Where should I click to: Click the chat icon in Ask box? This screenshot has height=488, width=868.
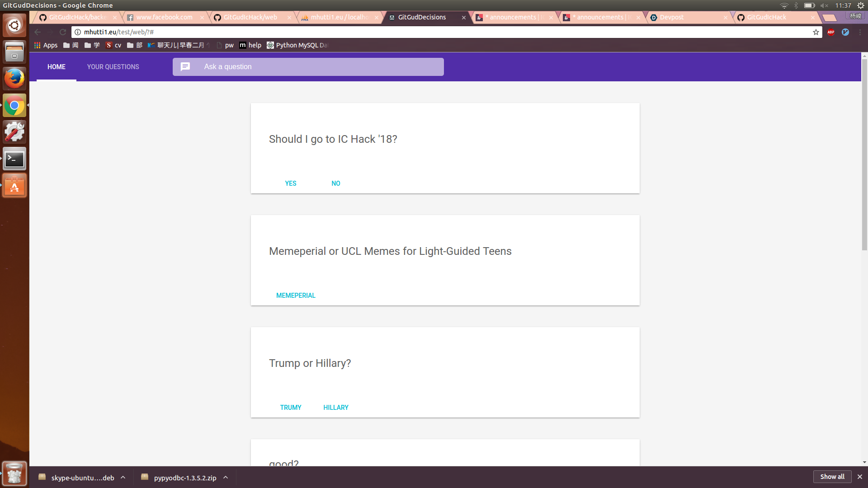click(x=185, y=67)
